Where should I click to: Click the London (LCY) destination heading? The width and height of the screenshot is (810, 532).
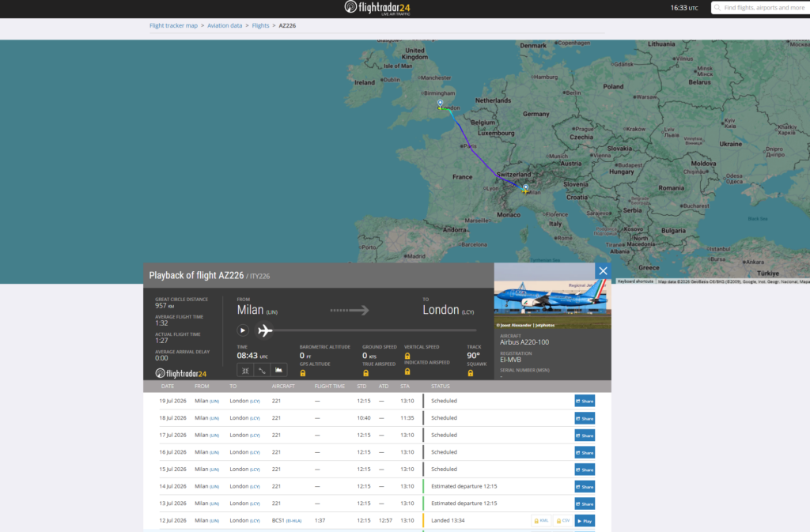click(x=448, y=310)
